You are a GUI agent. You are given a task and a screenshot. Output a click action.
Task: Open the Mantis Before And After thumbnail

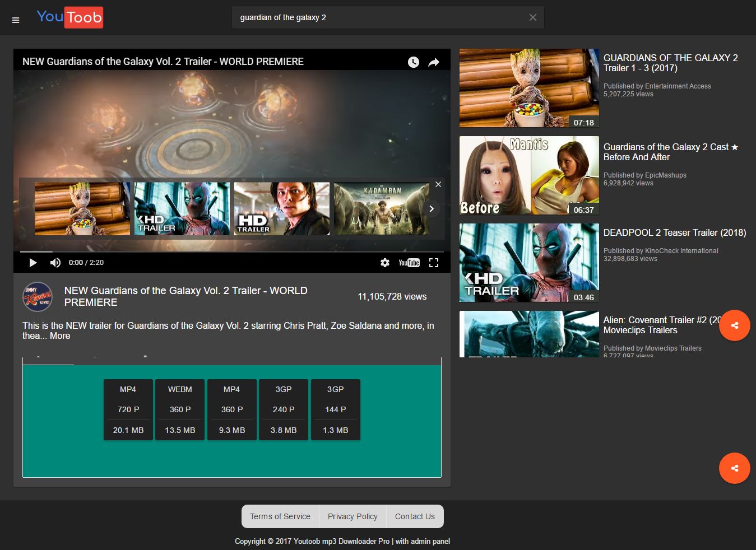coord(529,175)
